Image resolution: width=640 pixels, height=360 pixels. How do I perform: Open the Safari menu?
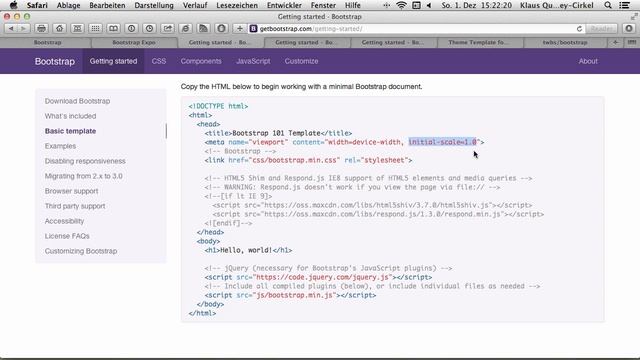37,5
